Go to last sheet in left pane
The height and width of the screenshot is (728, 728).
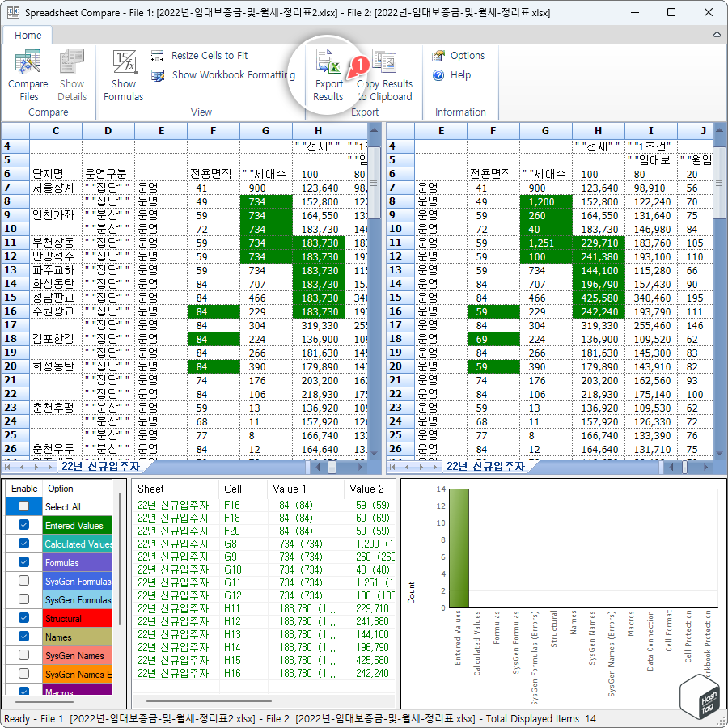pyautogui.click(x=51, y=467)
